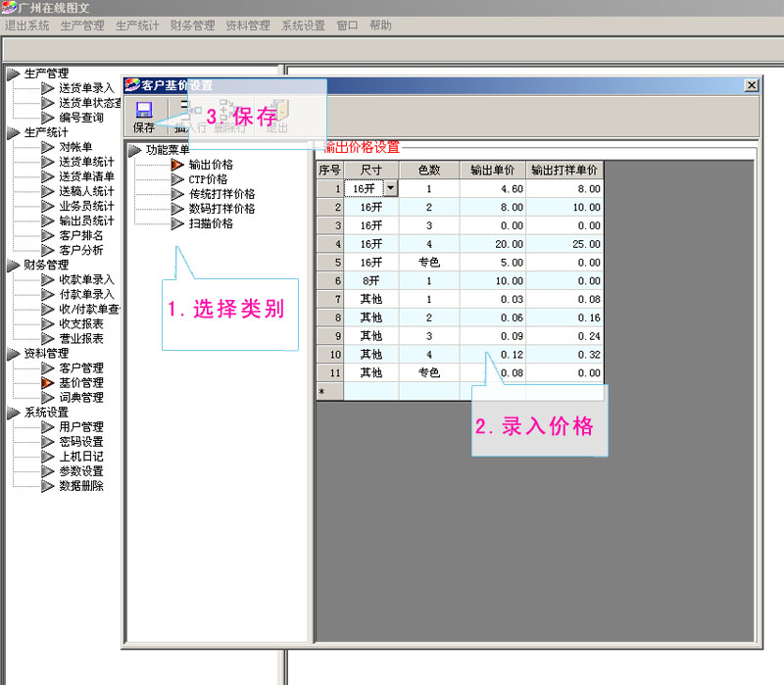This screenshot has height=685, width=784.
Task: Open the 窗口 menu
Action: (347, 25)
